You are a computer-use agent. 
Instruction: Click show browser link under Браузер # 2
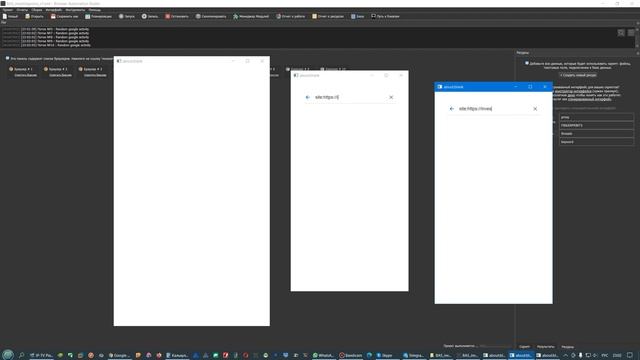60,75
